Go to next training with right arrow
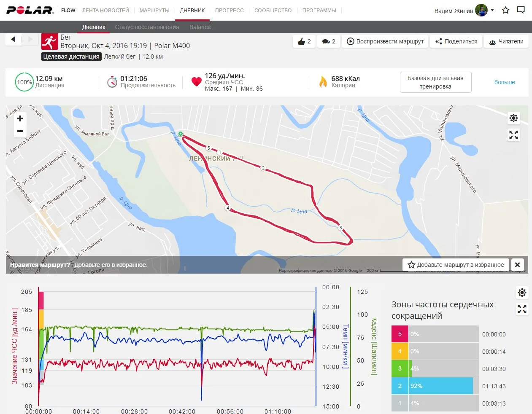532x414 pixels. (x=30, y=39)
